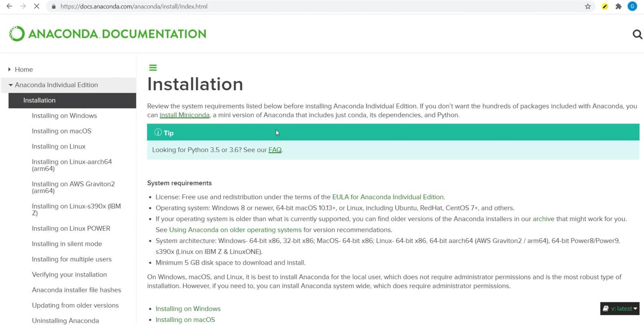
Task: Click the Tip info circle icon
Action: [x=158, y=132]
